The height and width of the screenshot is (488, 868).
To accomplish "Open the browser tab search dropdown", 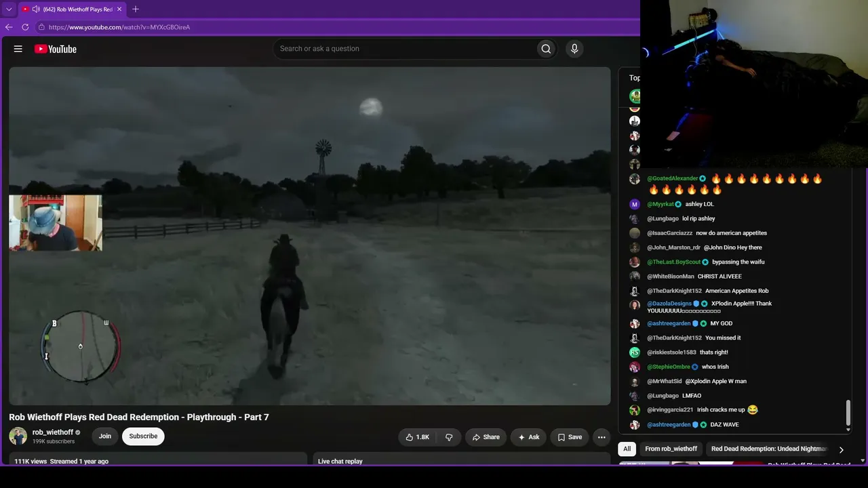I will coord(9,9).
